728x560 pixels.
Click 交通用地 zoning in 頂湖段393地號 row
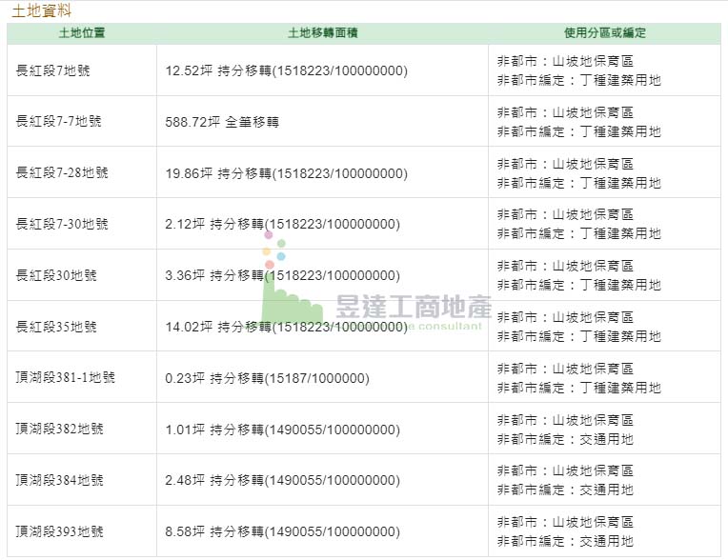click(606, 542)
